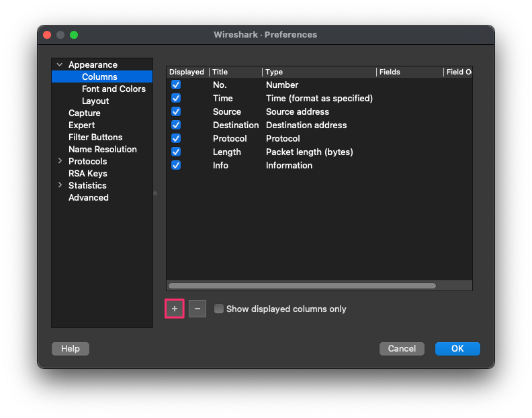This screenshot has width=532, height=418.
Task: Open Capture preferences
Action: click(x=85, y=113)
